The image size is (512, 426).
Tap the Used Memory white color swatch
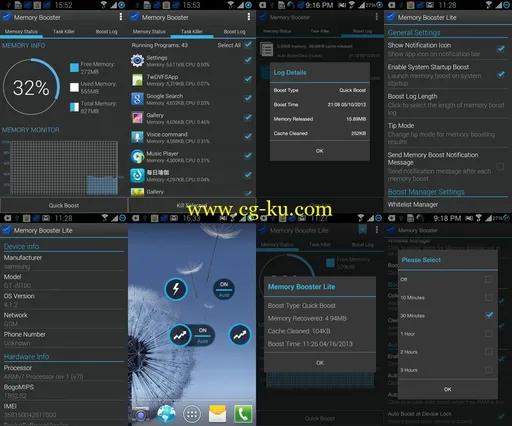(74, 87)
